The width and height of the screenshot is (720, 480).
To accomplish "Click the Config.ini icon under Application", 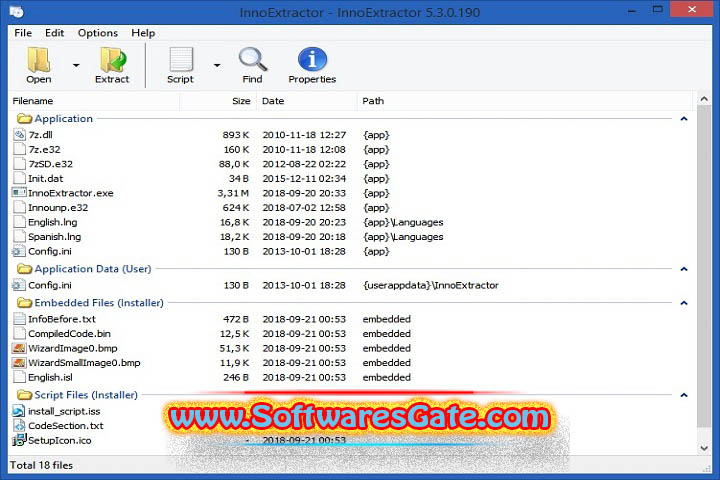I will 19,251.
